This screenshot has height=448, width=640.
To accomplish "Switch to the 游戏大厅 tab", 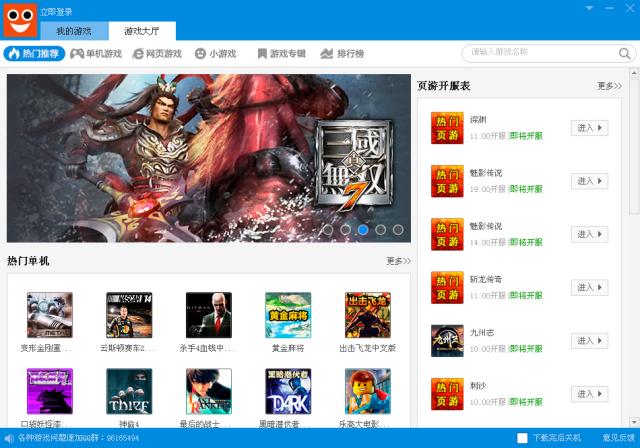I will pos(142,31).
